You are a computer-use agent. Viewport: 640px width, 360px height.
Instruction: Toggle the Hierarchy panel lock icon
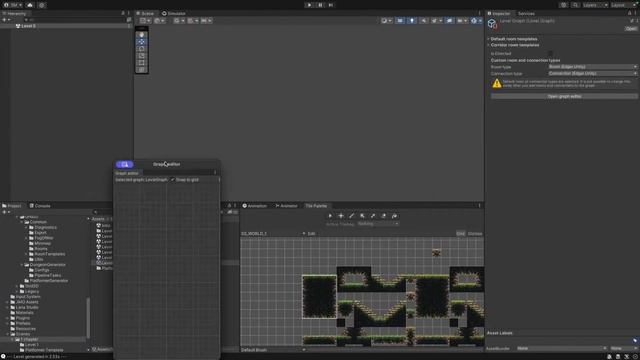tap(123, 13)
